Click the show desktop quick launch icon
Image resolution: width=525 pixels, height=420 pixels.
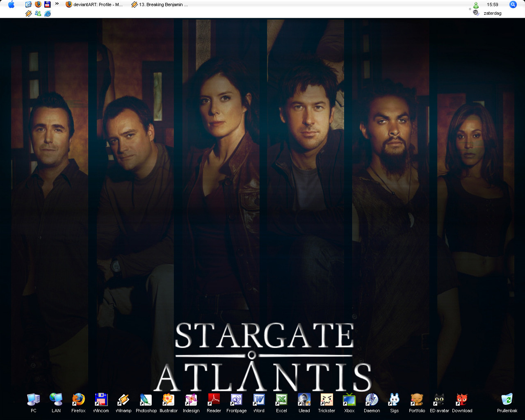tap(28, 5)
